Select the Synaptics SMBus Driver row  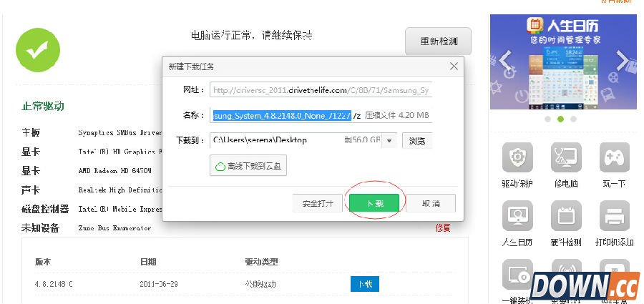point(91,133)
